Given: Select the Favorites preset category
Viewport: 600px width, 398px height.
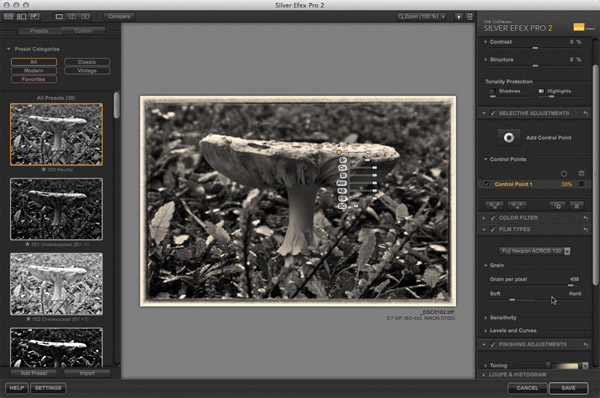Looking at the screenshot, I should (x=34, y=79).
